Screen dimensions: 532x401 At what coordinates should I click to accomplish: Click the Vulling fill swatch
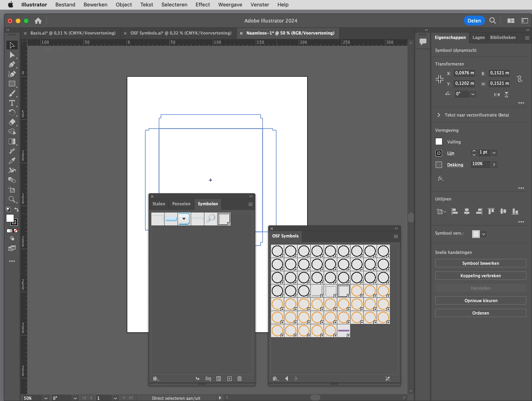point(439,141)
